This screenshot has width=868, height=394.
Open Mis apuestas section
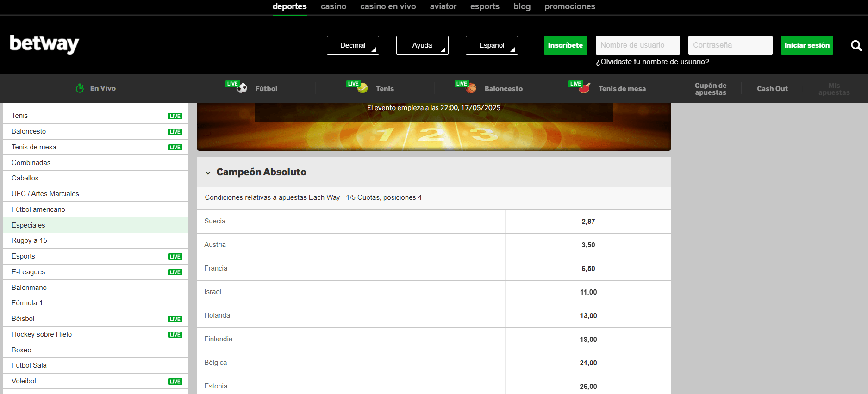pos(834,89)
